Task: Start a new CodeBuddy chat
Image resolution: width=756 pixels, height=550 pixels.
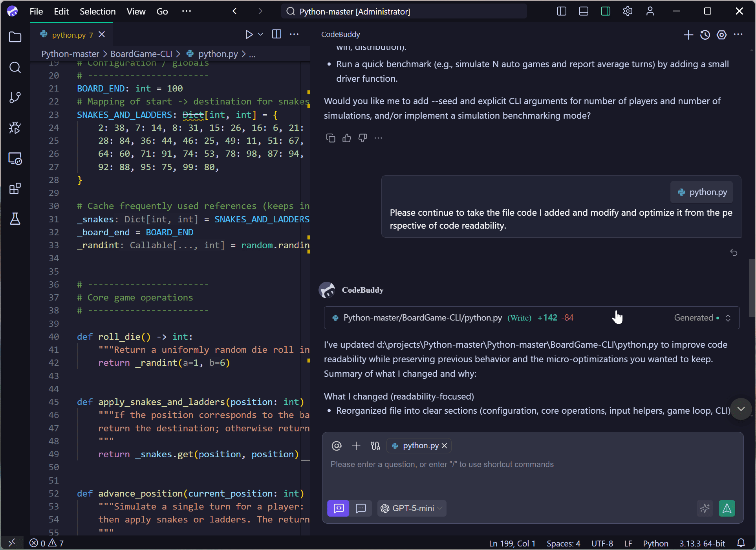Action: (688, 35)
